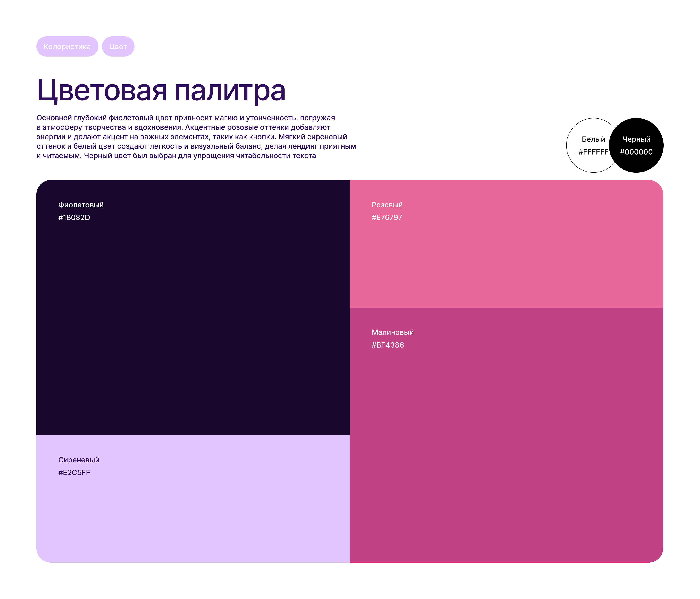Click the #E76797 hex code text
The image size is (700, 599).
pos(387,218)
